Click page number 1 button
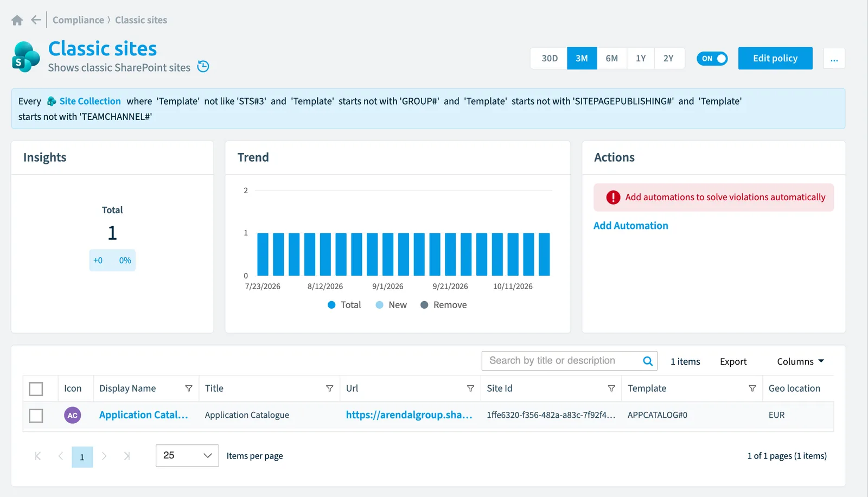 (82, 457)
